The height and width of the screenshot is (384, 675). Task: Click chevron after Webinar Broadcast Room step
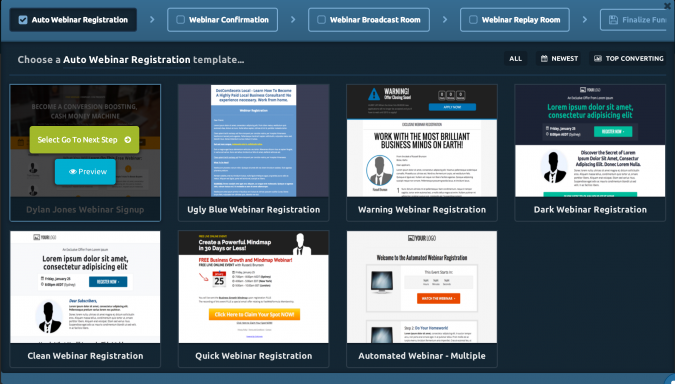coord(445,20)
